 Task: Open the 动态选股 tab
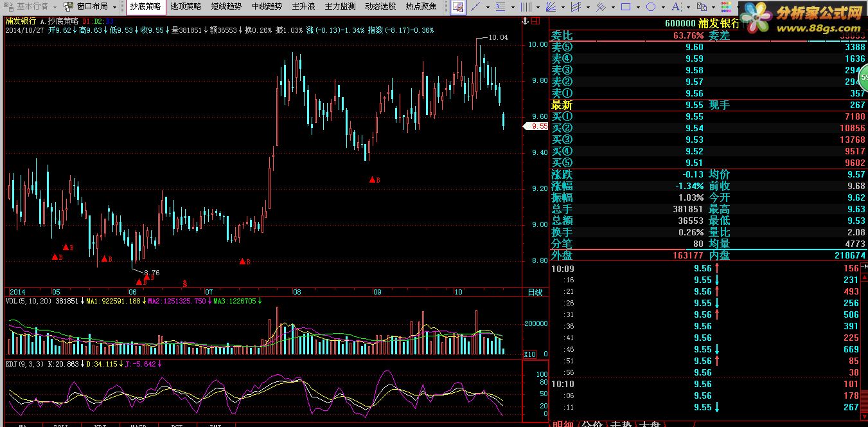(x=380, y=6)
